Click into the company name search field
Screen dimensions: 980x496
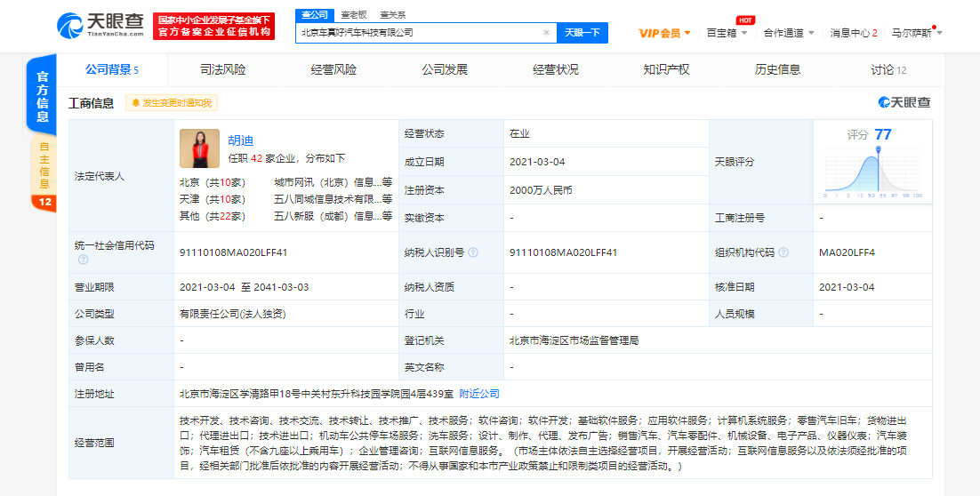(418, 33)
